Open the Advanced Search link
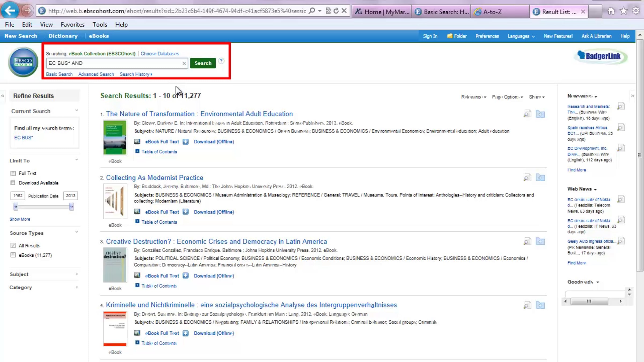This screenshot has width=644, height=362. pos(96,74)
